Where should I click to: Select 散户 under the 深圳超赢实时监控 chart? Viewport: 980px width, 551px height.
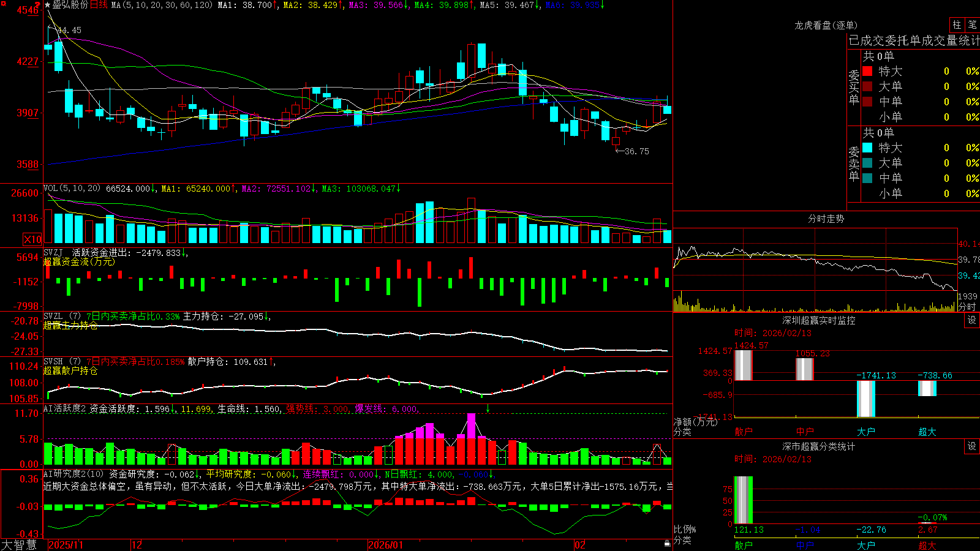pyautogui.click(x=744, y=432)
